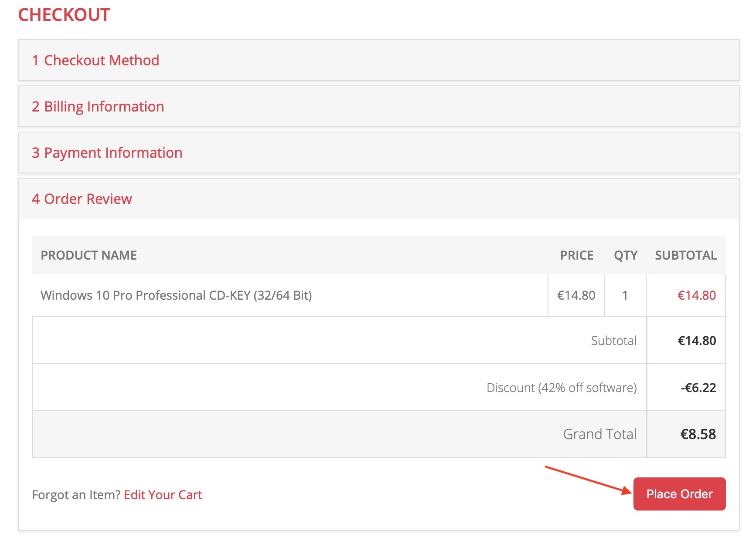The width and height of the screenshot is (756, 541).
Task: Select the €8.58 grand total amount
Action: [698, 434]
